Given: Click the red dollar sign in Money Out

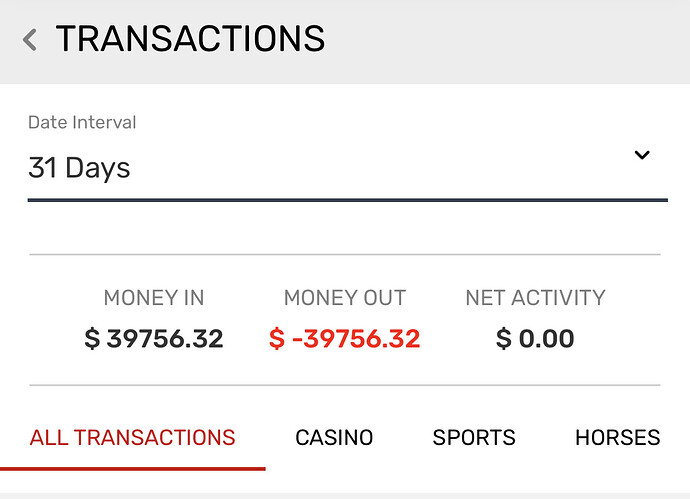Looking at the screenshot, I should [277, 339].
